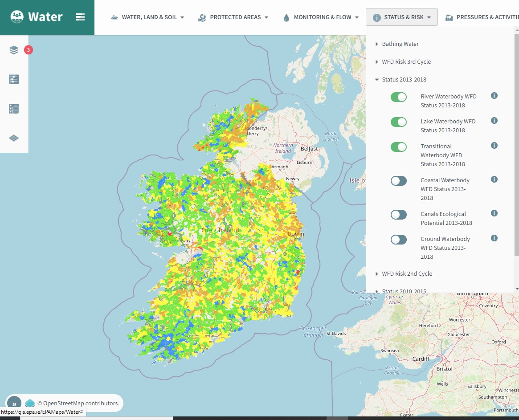Open the layers panel icon in sidebar

tap(14, 50)
